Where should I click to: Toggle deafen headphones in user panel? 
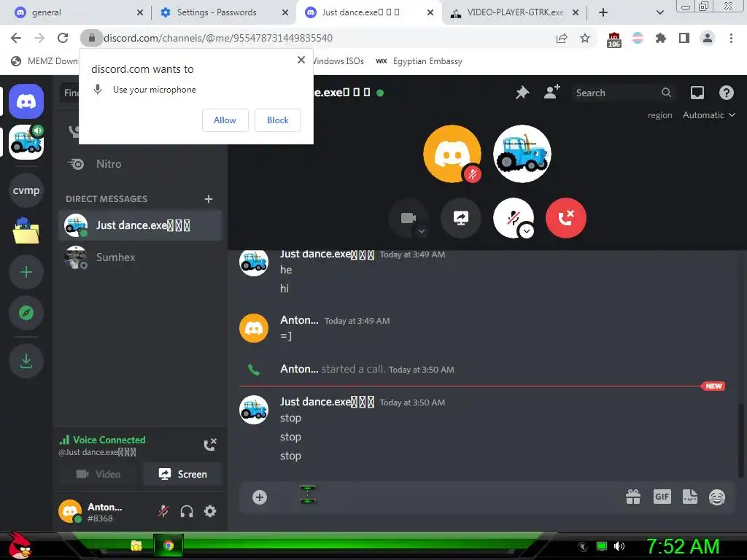187,511
